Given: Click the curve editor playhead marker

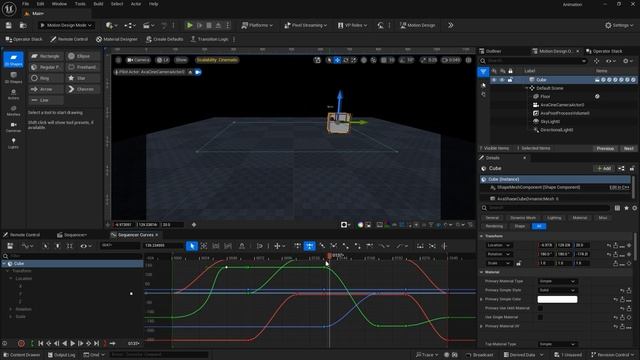Looking at the screenshot, I should [329, 256].
